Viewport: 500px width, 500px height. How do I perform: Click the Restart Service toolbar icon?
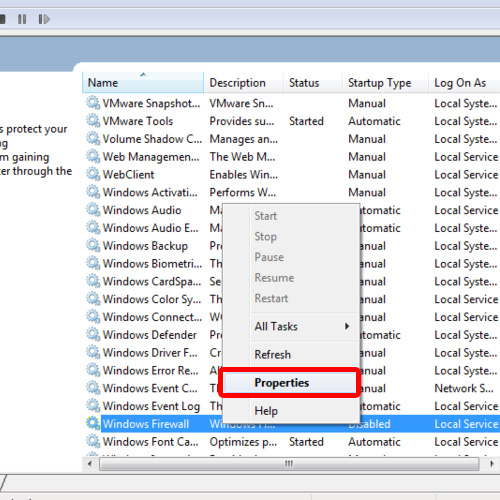(x=44, y=19)
